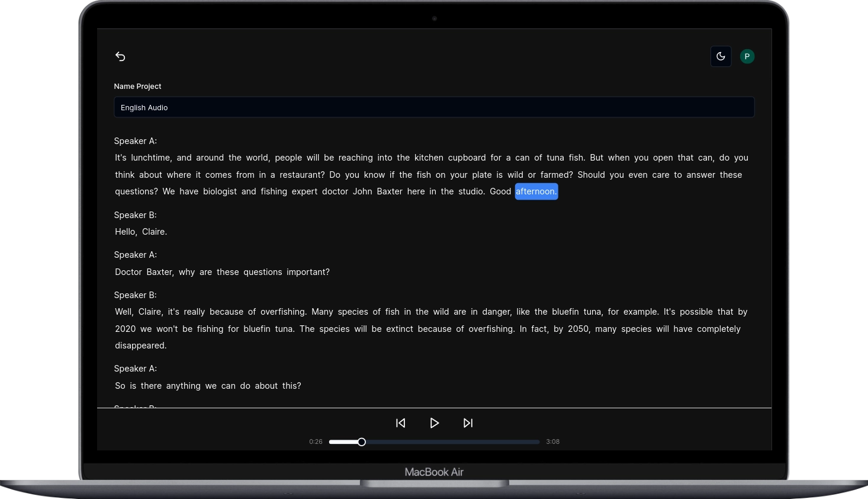
Task: Toggle dark mode with the moon icon
Action: click(721, 56)
